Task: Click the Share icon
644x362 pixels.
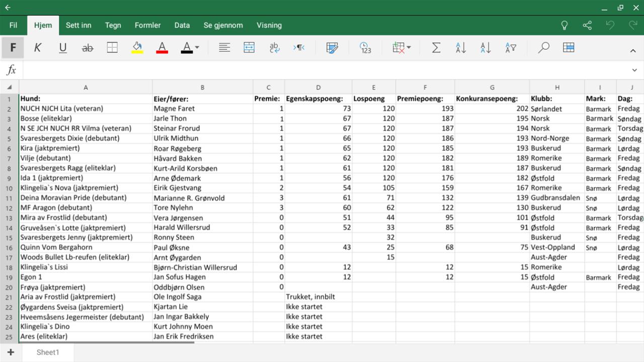Action: point(587,25)
